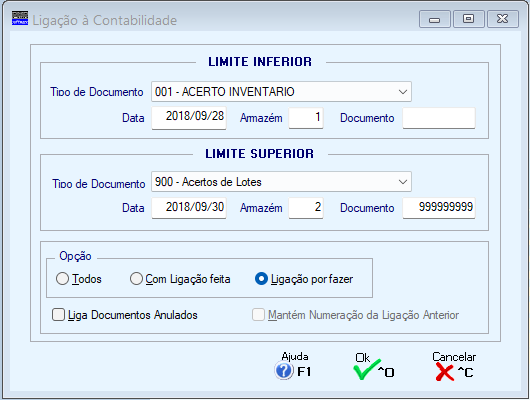Maximize the Ligação à Contabilidade window
This screenshot has height=400, width=530.
tap(468, 19)
